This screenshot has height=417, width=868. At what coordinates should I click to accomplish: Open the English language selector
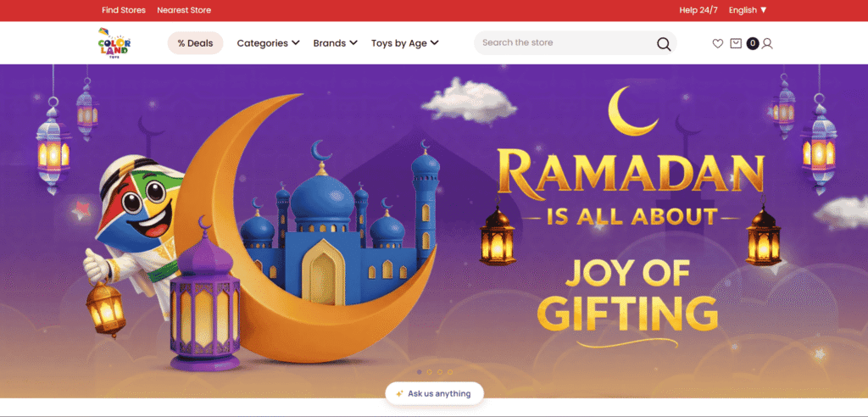748,10
